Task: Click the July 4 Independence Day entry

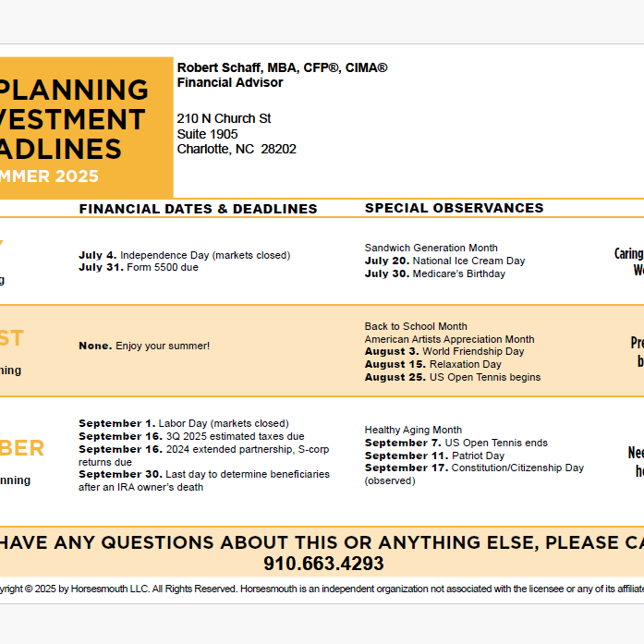Action: (x=184, y=255)
